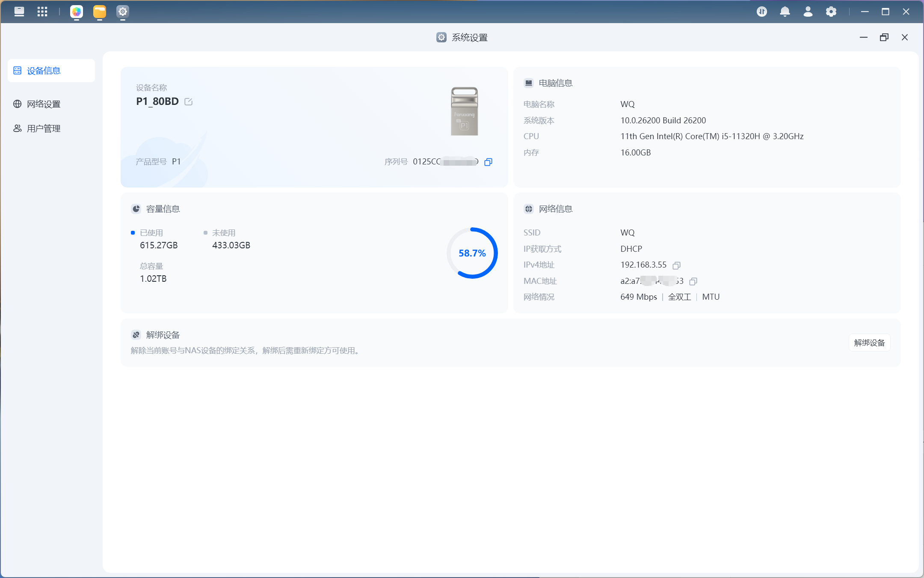The width and height of the screenshot is (924, 578).
Task: Open the colorful photos app in top bar
Action: click(x=77, y=12)
